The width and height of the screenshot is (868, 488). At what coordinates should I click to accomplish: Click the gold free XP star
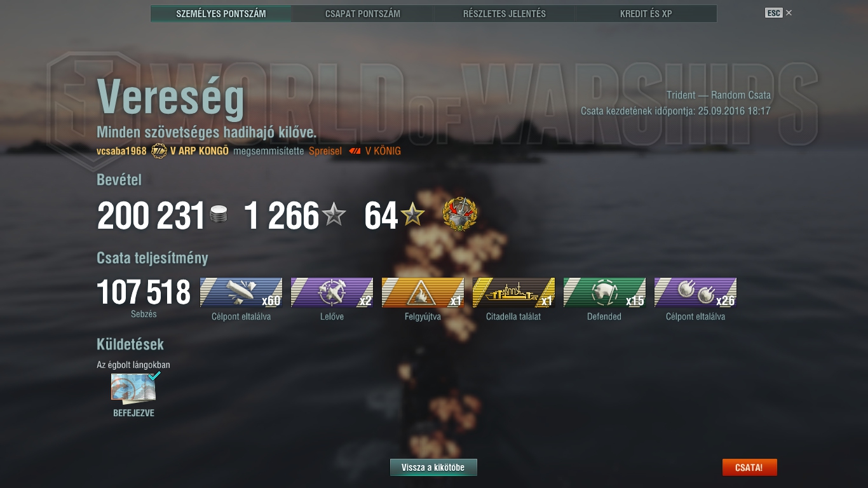pyautogui.click(x=412, y=215)
